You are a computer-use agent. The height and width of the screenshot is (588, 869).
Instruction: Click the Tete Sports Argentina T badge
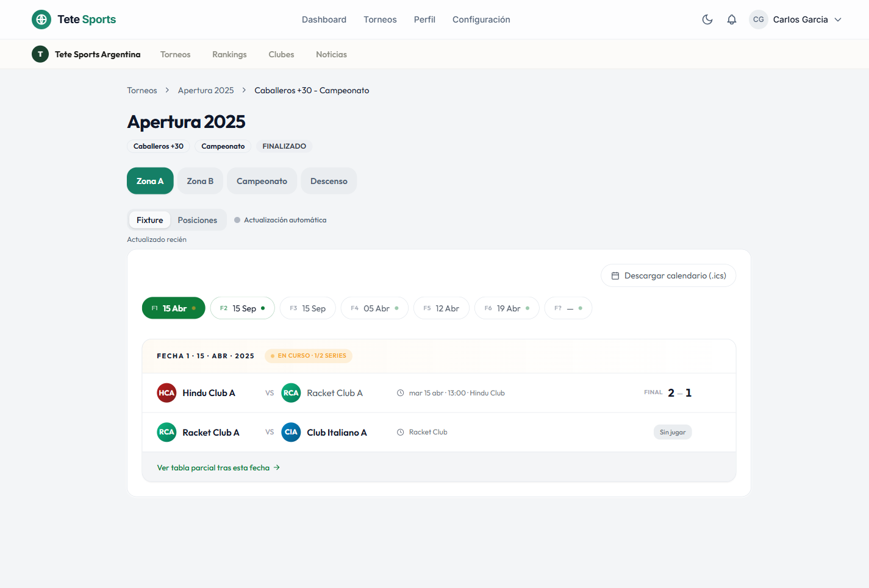click(x=40, y=54)
